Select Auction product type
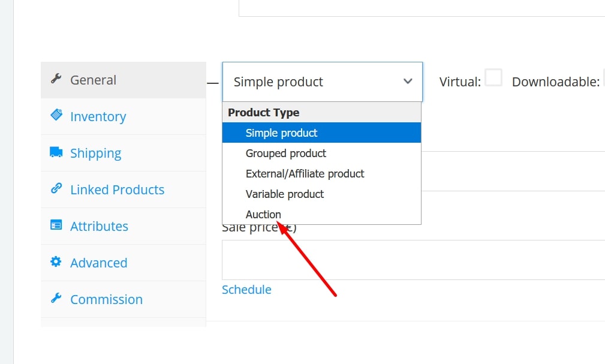Screen dimensions: 605x364 point(322,214)
